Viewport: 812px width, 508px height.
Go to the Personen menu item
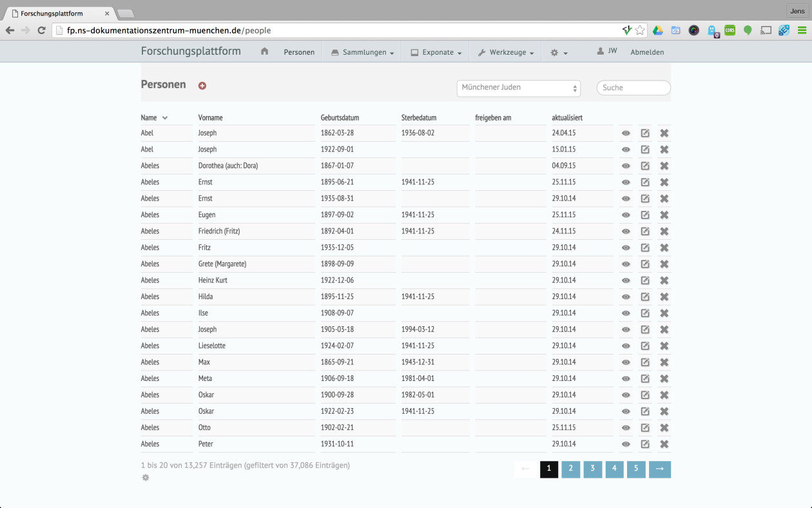click(299, 52)
